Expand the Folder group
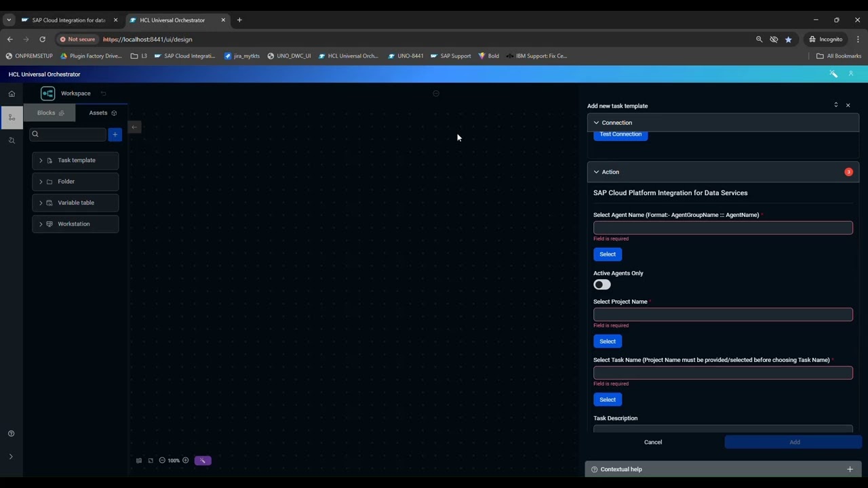Screen dimensions: 868x488 pyautogui.click(x=75, y=182)
